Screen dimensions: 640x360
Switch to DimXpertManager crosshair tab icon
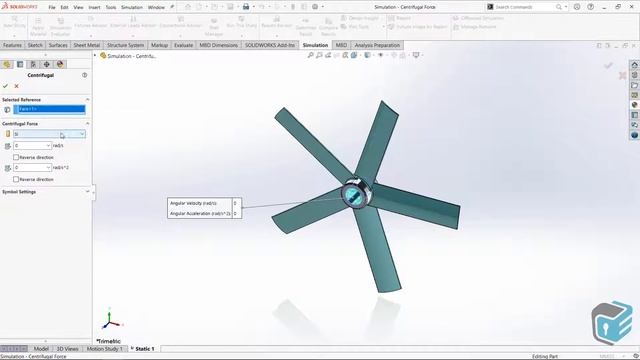[47, 64]
